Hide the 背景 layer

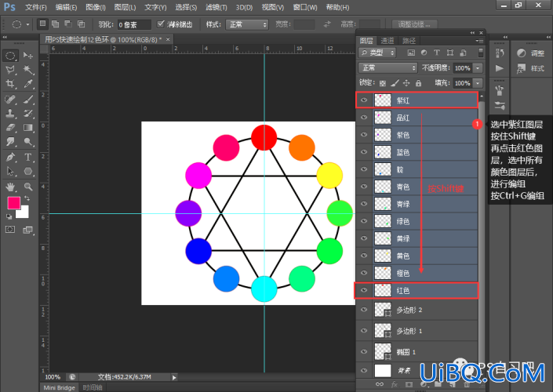point(364,370)
